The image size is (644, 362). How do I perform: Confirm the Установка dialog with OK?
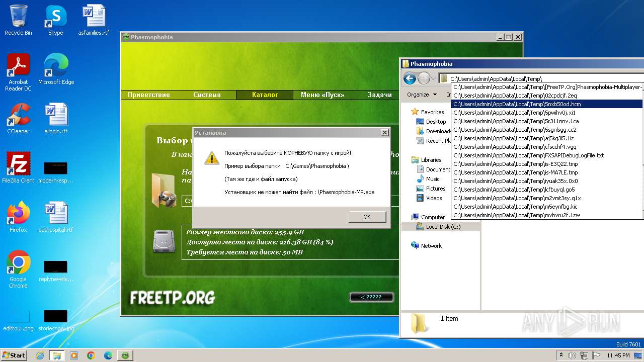click(x=367, y=217)
